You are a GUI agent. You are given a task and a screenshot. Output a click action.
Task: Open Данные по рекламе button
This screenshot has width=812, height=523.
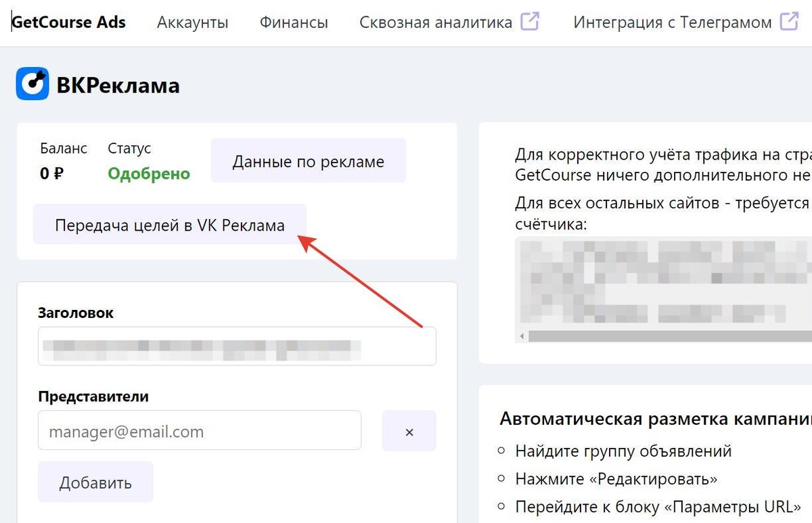[309, 161]
